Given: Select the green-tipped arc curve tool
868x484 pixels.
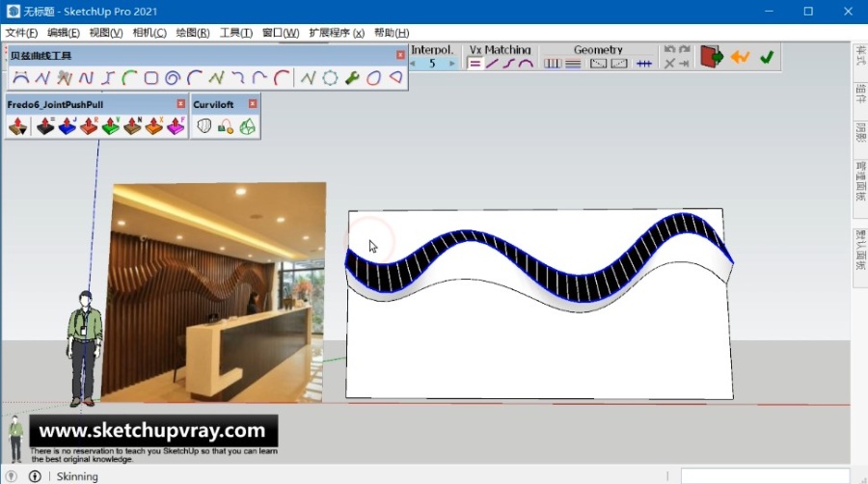Looking at the screenshot, I should [x=129, y=78].
